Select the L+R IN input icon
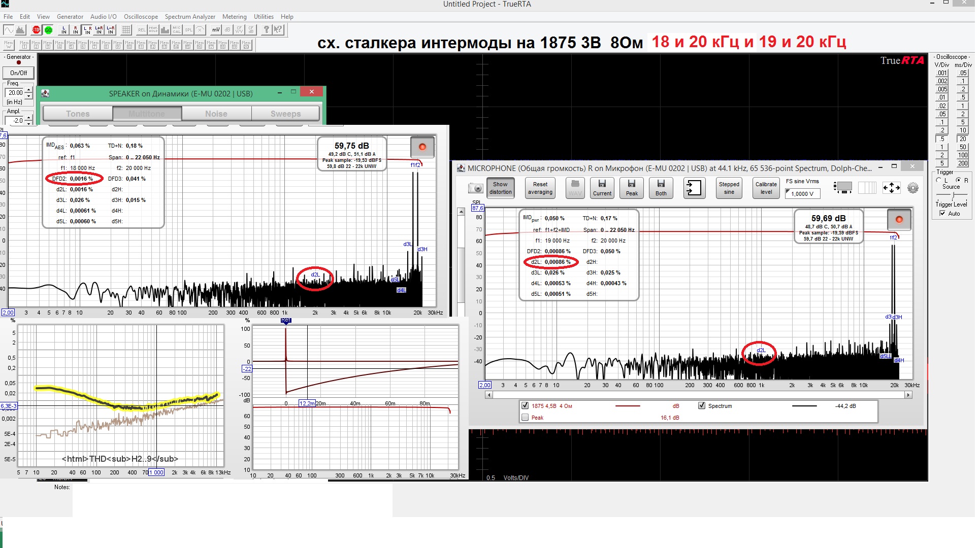Screen dimensions: 980x548 click(x=99, y=30)
